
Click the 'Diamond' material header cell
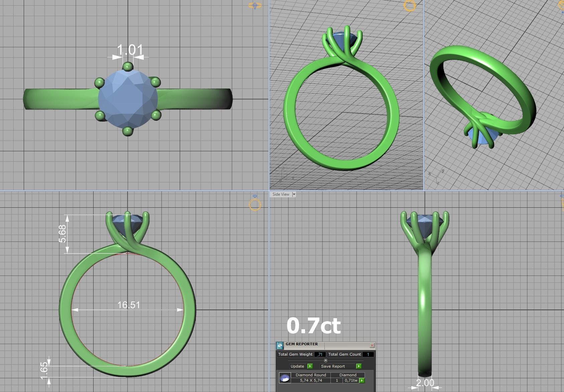[348, 375]
